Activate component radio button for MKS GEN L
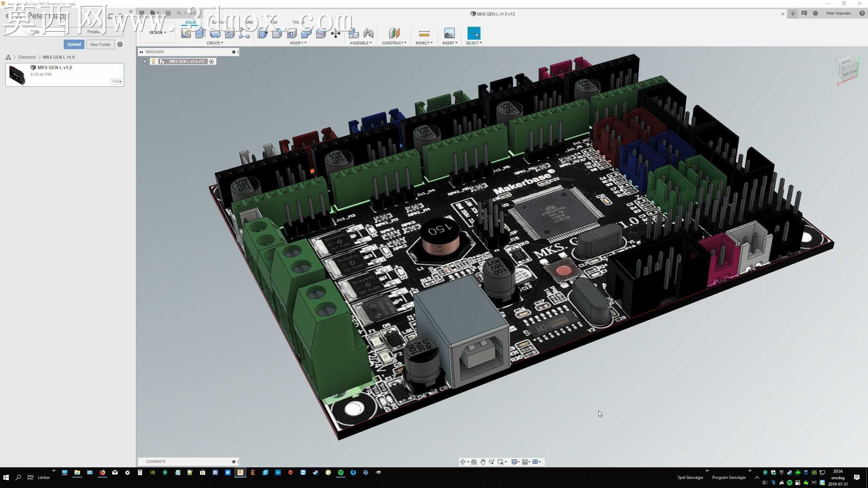868x488 pixels. point(211,61)
